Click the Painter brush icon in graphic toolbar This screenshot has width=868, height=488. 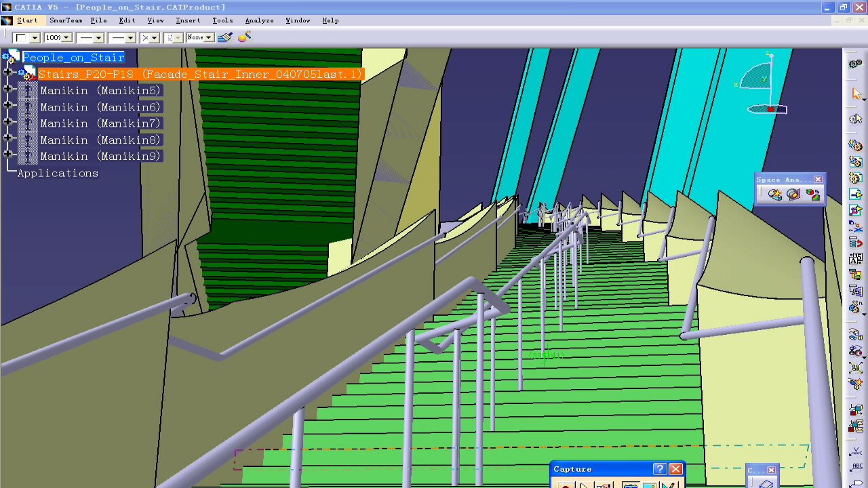225,37
